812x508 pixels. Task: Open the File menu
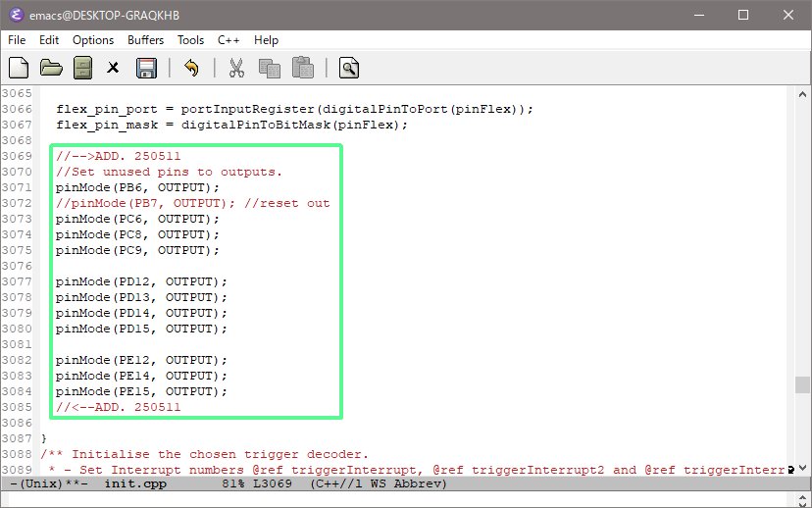point(17,40)
